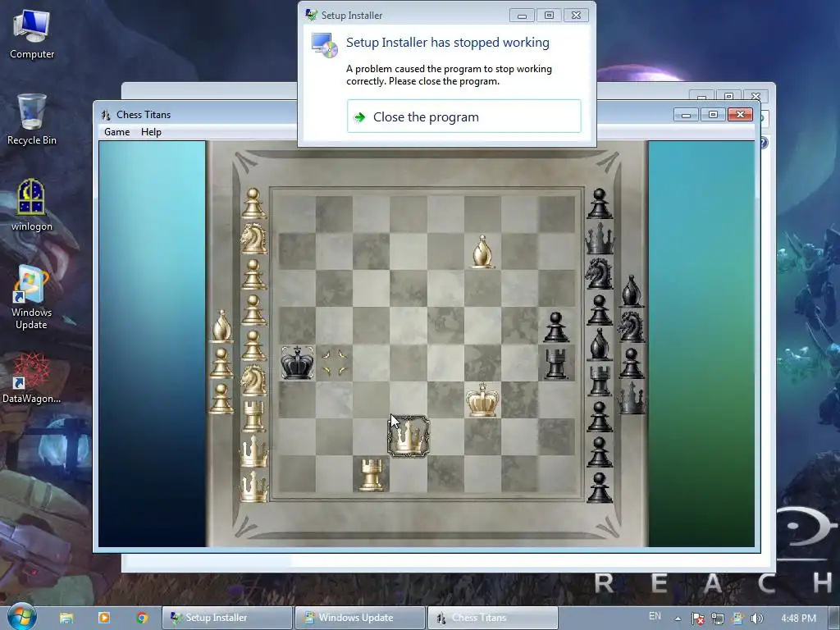The height and width of the screenshot is (630, 840).
Task: Launch Google Chrome from the taskbar
Action: pyautogui.click(x=142, y=618)
